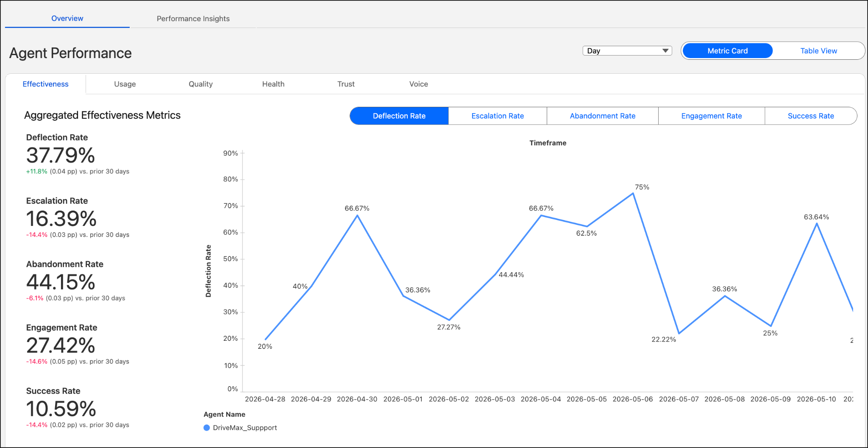Open the Quality tab
868x448 pixels.
(x=200, y=84)
